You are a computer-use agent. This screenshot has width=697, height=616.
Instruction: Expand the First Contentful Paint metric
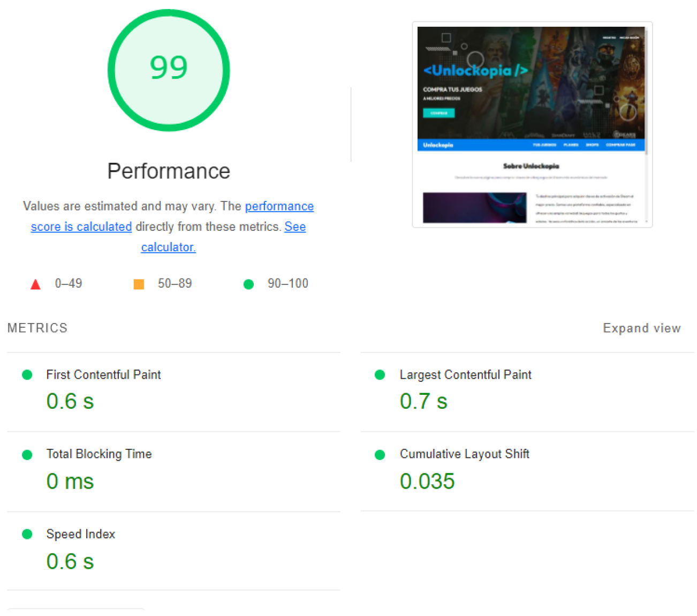[103, 375]
